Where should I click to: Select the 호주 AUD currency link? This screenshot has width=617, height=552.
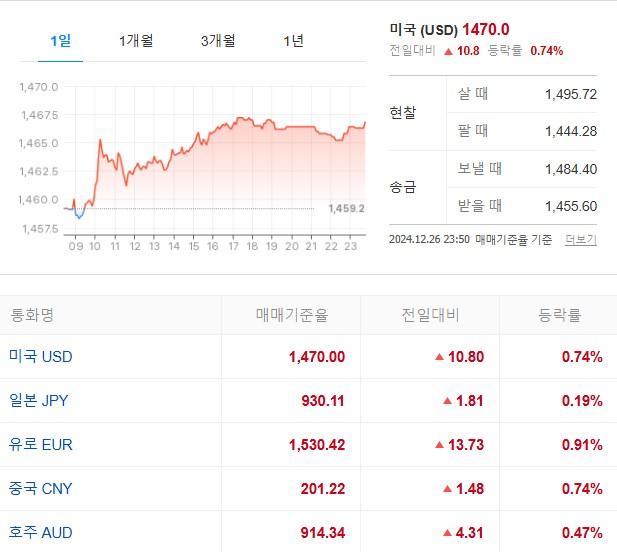pos(41,533)
